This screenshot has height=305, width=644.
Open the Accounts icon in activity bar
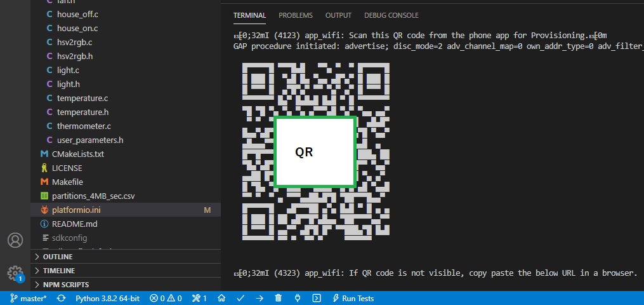point(15,240)
